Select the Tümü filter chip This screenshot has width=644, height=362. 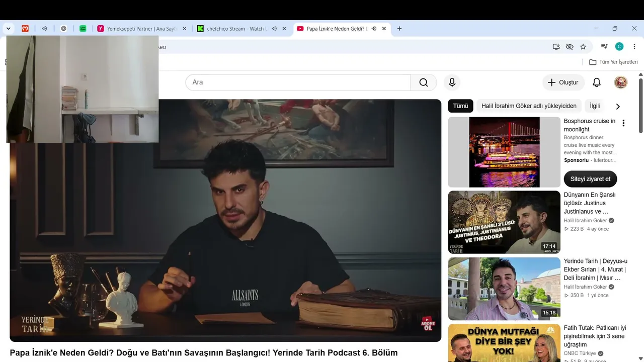(460, 106)
